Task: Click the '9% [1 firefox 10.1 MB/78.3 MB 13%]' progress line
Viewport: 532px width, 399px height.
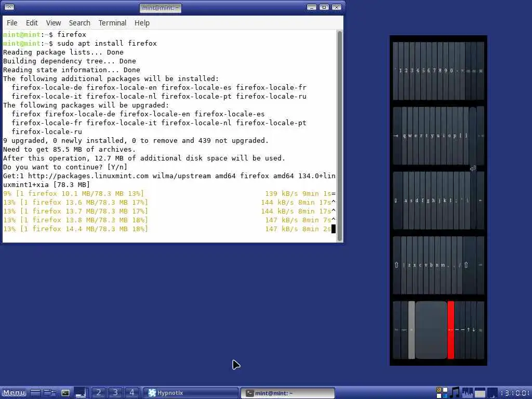Action: pyautogui.click(x=73, y=193)
